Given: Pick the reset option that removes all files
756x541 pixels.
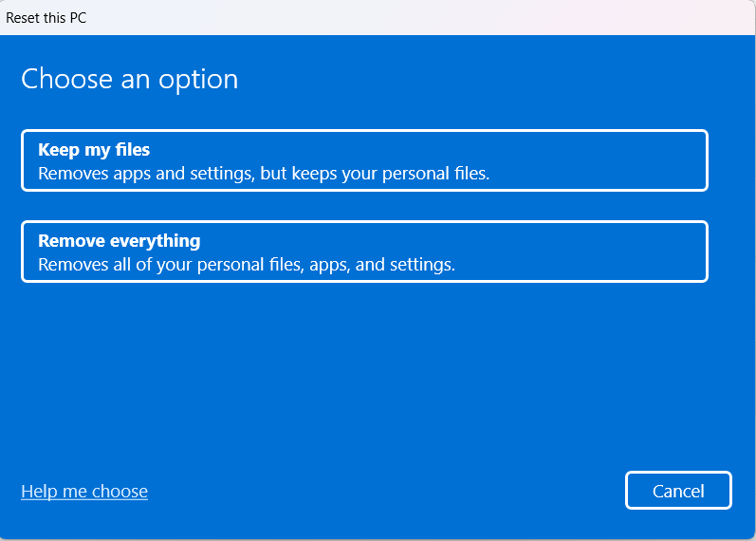Looking at the screenshot, I should [x=364, y=252].
